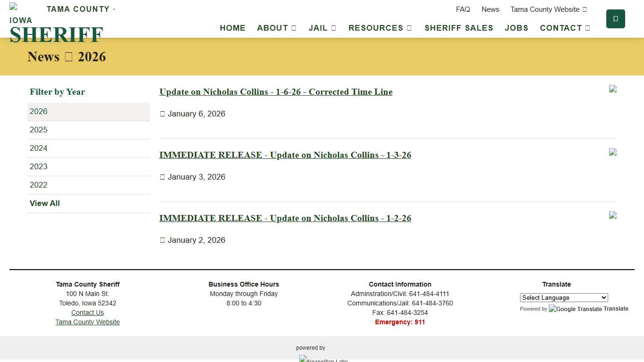Click the image placeholder next to the 1-3-26 release
The image size is (644, 362).
click(x=612, y=152)
